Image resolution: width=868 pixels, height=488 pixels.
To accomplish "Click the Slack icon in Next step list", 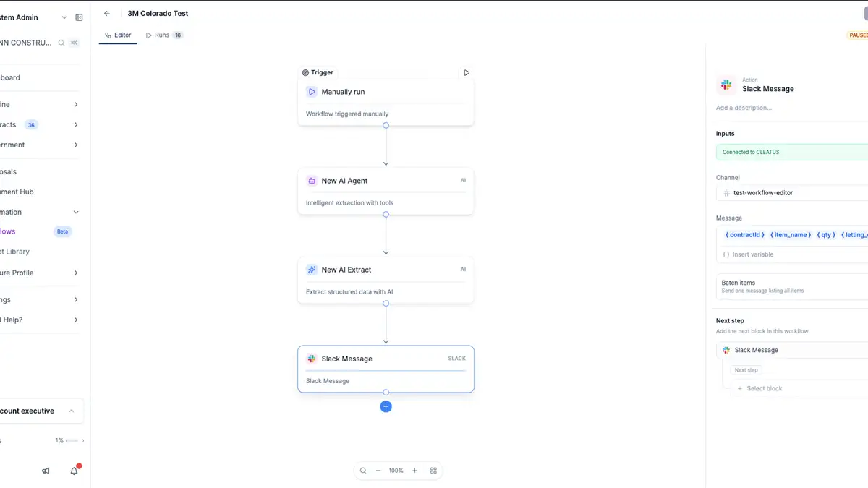I will (x=726, y=350).
